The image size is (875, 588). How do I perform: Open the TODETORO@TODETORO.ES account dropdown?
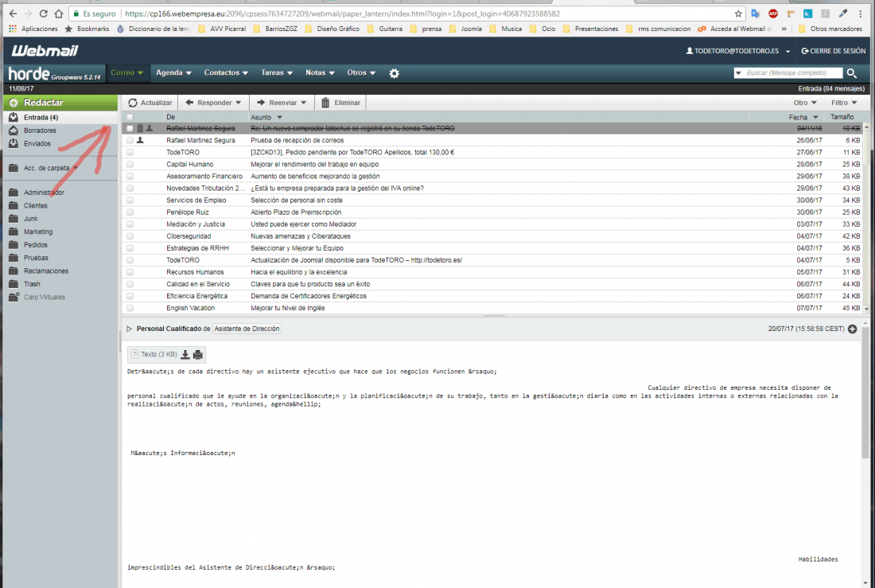(737, 51)
